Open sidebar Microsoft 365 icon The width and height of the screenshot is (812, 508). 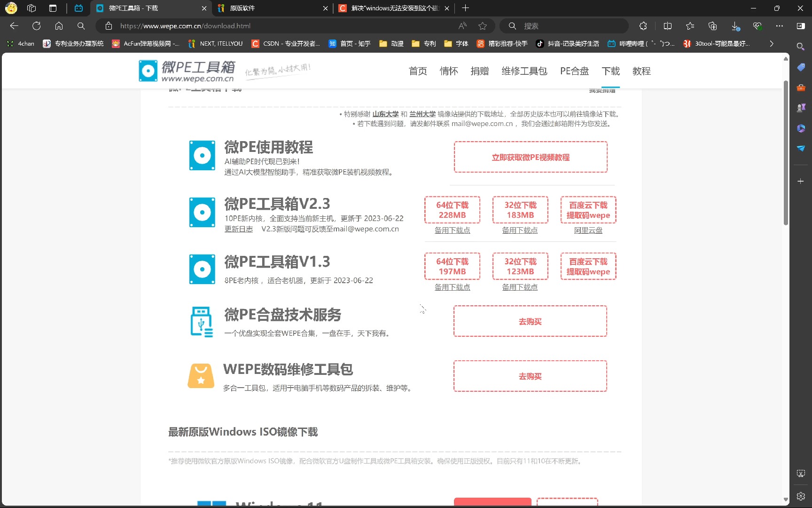[x=801, y=128]
